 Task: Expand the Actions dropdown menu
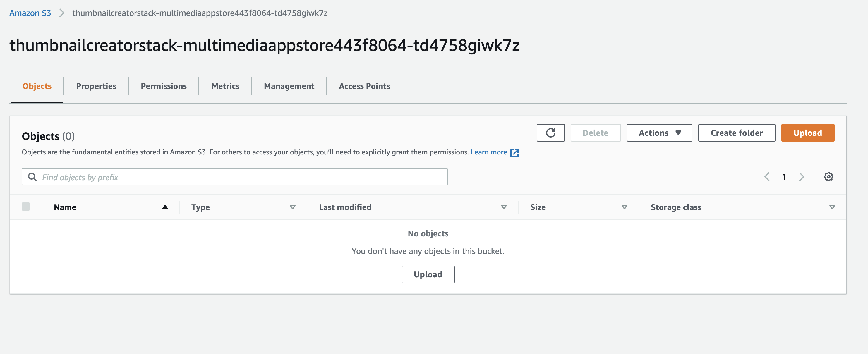[x=659, y=133]
